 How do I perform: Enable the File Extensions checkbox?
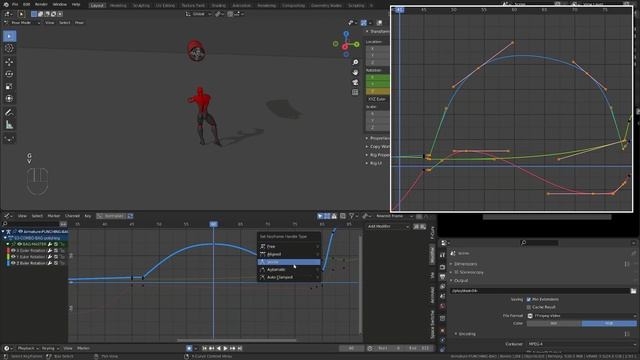[529, 299]
